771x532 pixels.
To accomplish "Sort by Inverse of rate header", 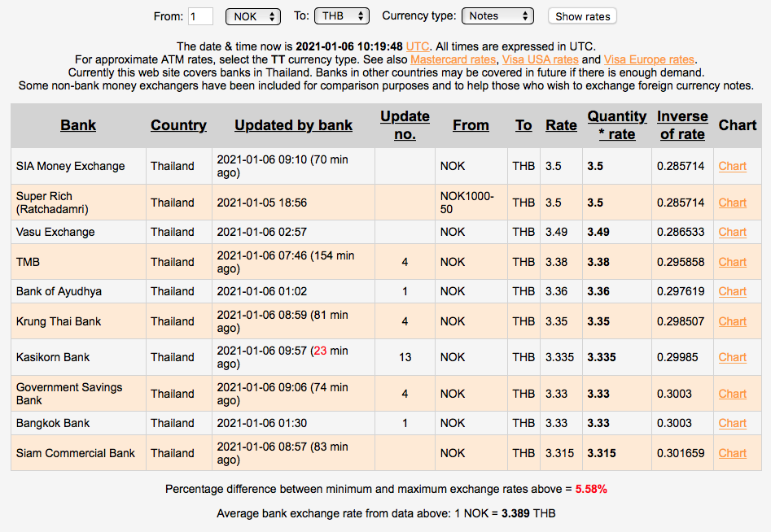I will pyautogui.click(x=682, y=125).
